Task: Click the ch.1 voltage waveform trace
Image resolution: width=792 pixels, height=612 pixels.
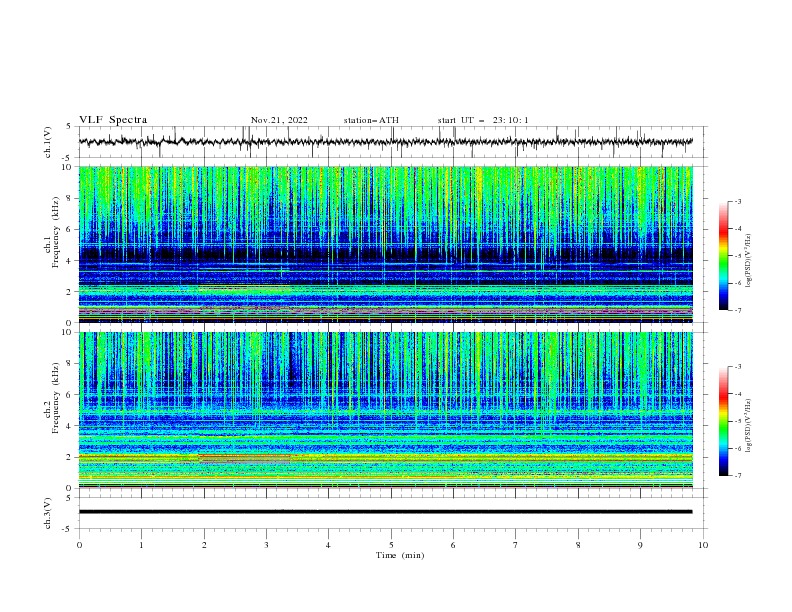Action: point(386,142)
